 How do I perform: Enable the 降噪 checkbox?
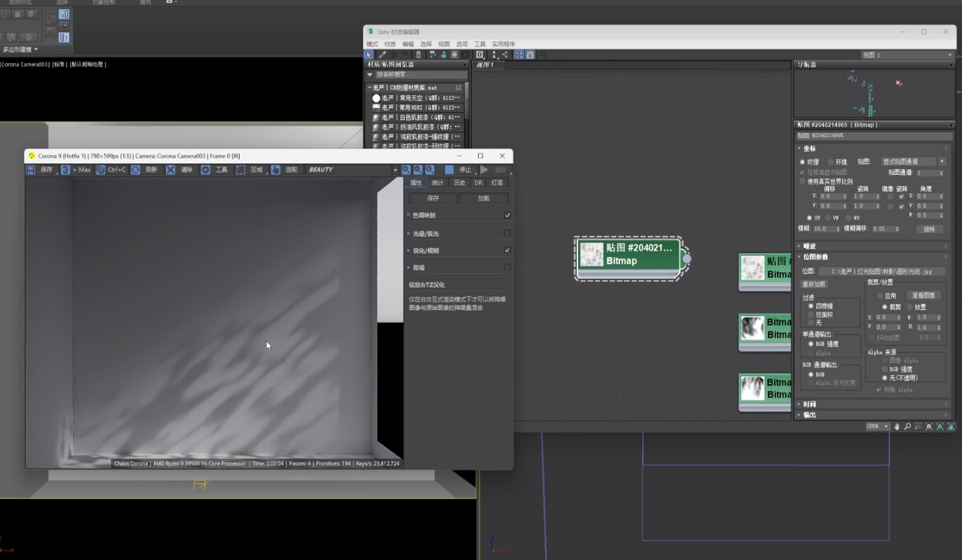507,267
